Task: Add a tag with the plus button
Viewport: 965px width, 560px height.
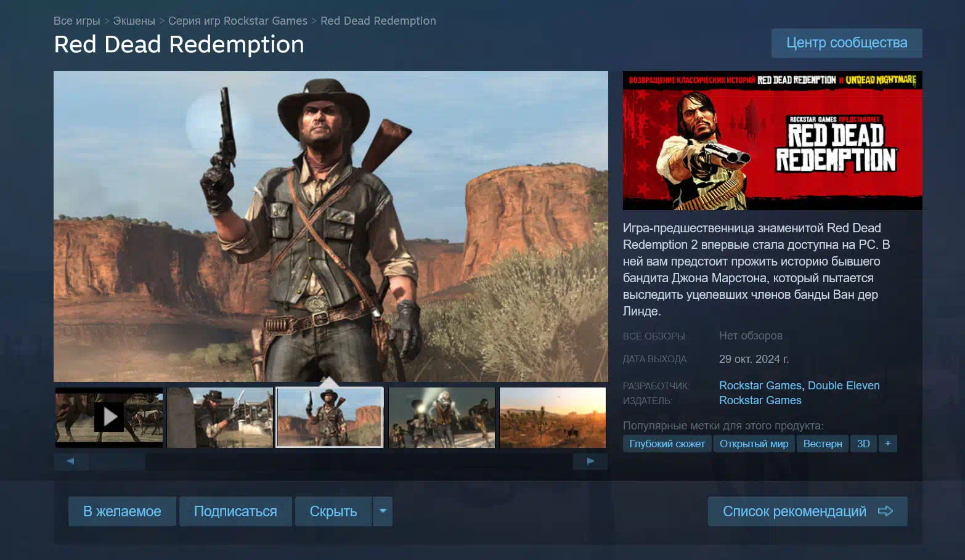Action: tap(887, 444)
